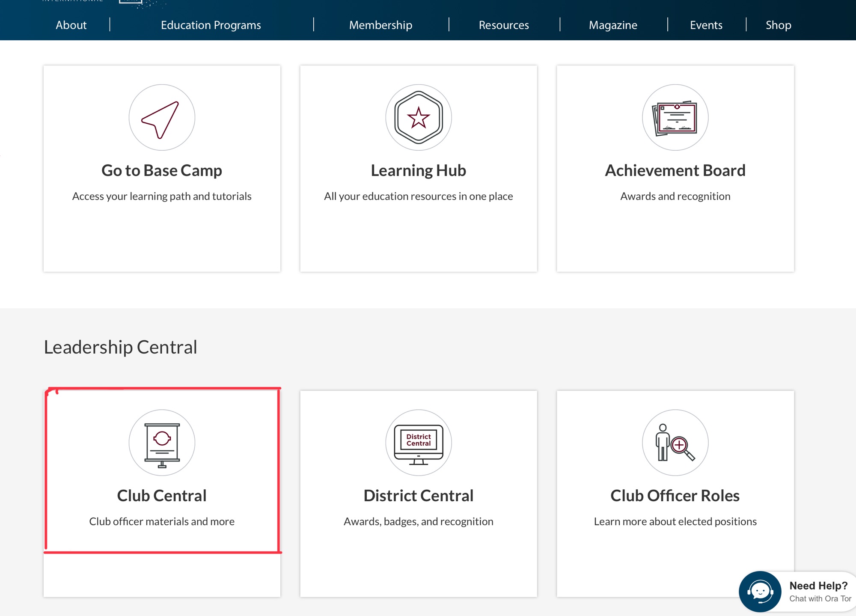
Task: Open the Events navigation item
Action: pos(706,25)
